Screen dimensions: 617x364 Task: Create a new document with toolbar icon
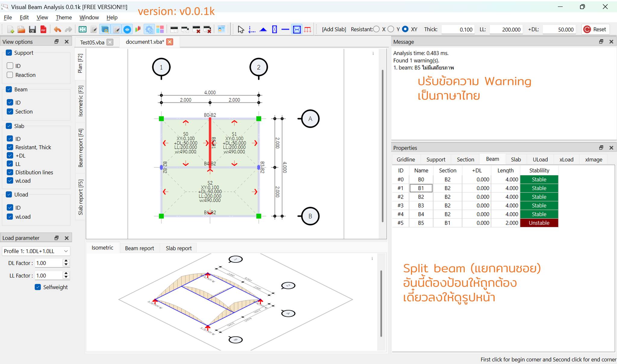point(11,30)
